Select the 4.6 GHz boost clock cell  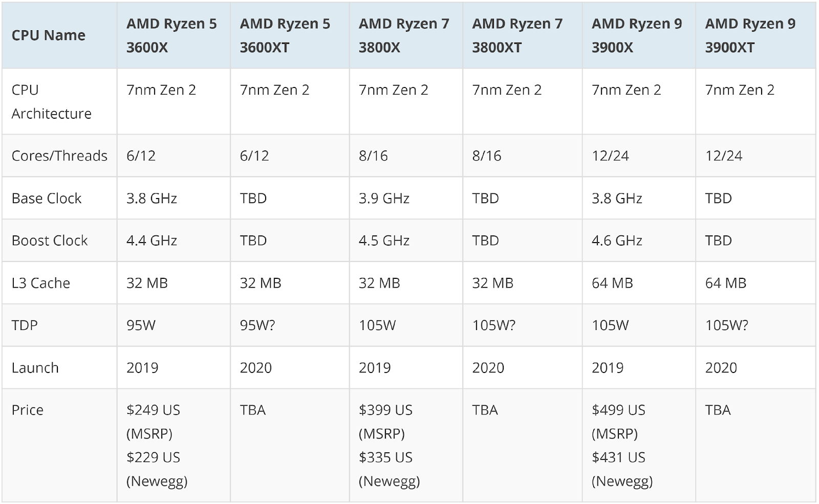tap(617, 240)
